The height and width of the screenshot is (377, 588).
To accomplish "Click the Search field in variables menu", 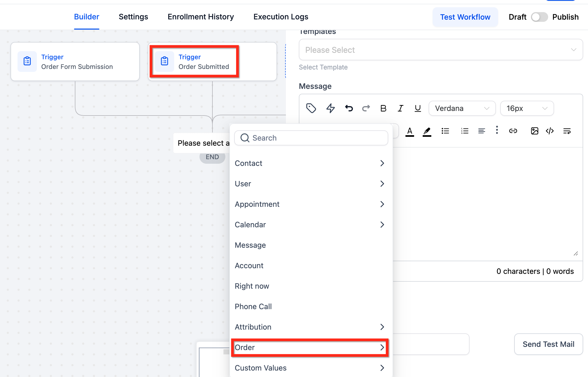I will 311,138.
